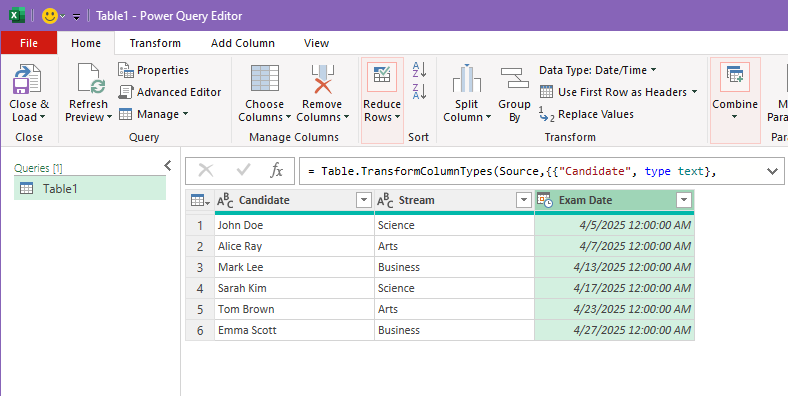This screenshot has width=788, height=396.
Task: Select row number 4 header
Action: 200,288
